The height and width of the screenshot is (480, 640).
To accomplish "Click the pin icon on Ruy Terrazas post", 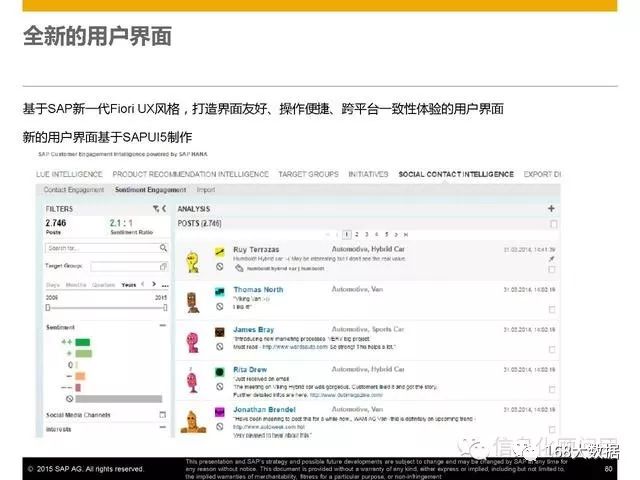I will (551, 259).
